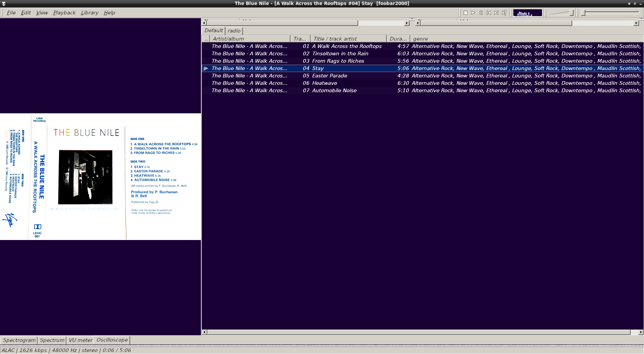This screenshot has width=644, height=354.
Task: Click the random playback icon
Action: tap(504, 13)
